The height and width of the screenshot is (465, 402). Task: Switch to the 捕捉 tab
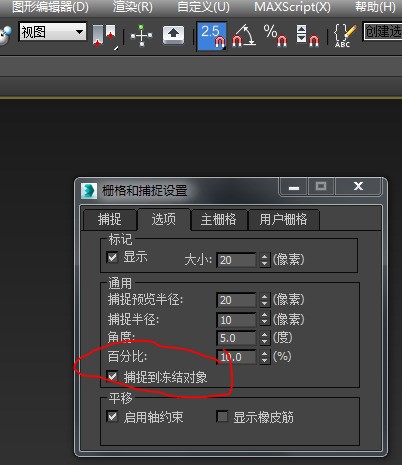110,219
